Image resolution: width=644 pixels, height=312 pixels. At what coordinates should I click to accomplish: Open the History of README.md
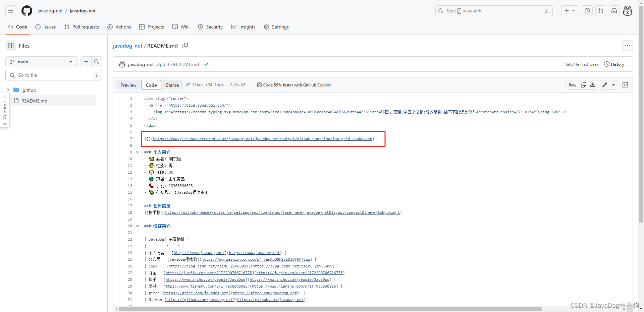[x=614, y=64]
